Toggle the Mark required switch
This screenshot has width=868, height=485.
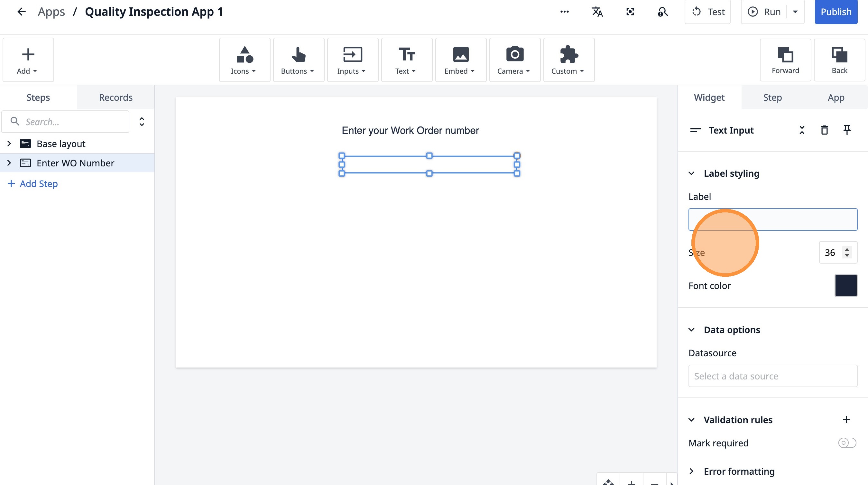click(x=847, y=443)
